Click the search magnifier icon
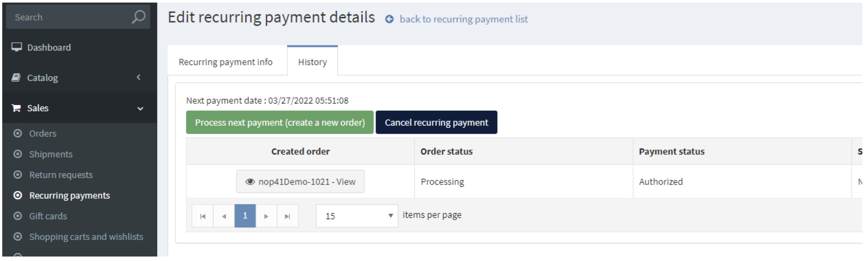The width and height of the screenshot is (868, 261). 139,17
